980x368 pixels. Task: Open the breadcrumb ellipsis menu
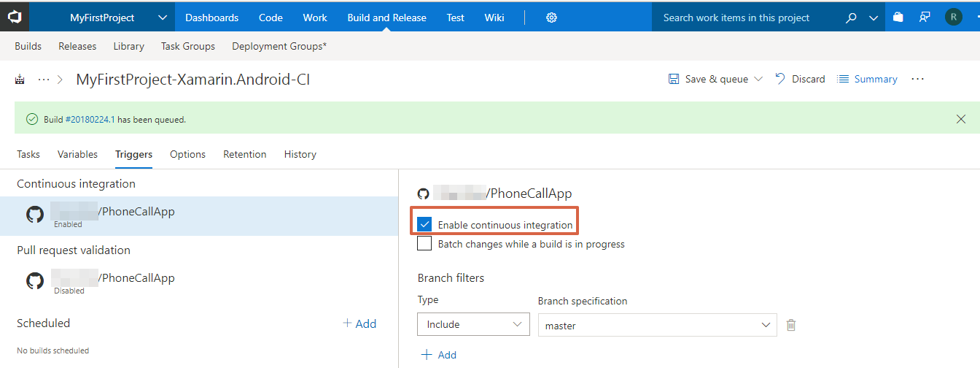[44, 80]
